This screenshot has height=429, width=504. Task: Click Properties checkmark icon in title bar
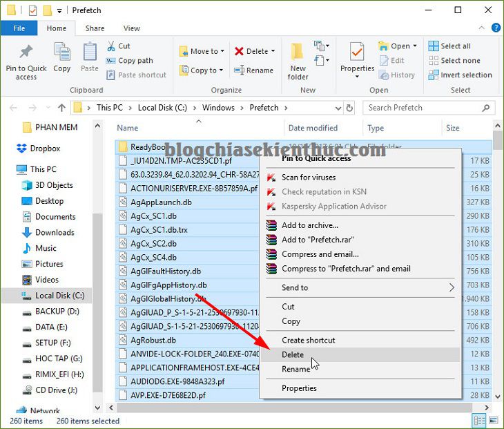coord(32,10)
